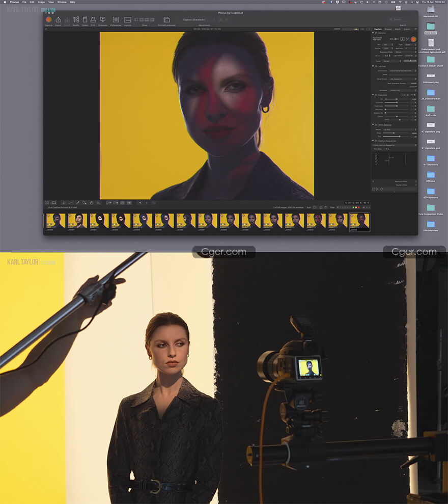Switch to the Adjust tab in the right panel
448x504 pixels.
(x=398, y=29)
